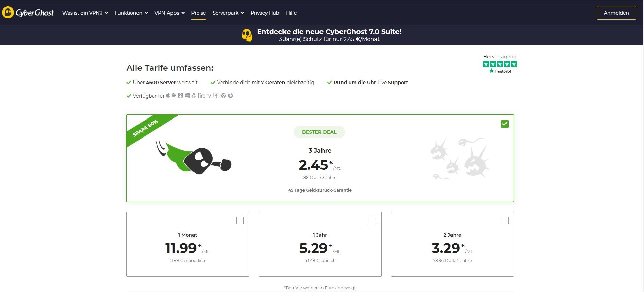644x292 pixels.
Task: Click the BESTER DEAL badge
Action: pos(319,132)
